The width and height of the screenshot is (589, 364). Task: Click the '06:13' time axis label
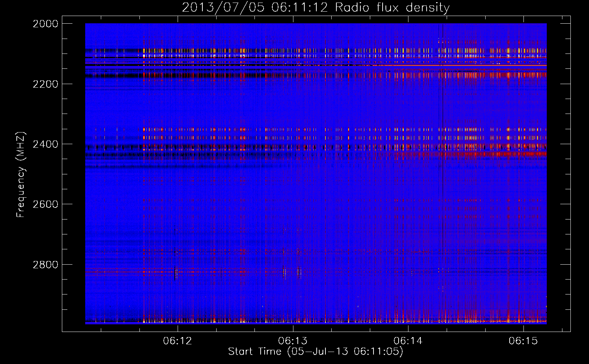click(293, 341)
